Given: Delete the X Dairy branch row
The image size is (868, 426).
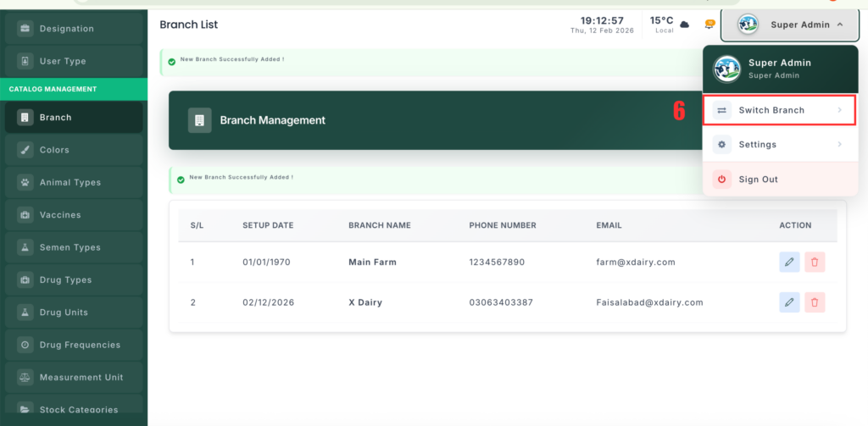Looking at the screenshot, I should point(815,302).
